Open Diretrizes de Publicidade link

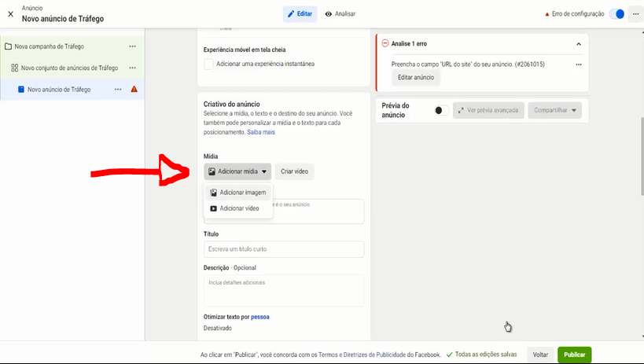pyautogui.click(x=374, y=355)
